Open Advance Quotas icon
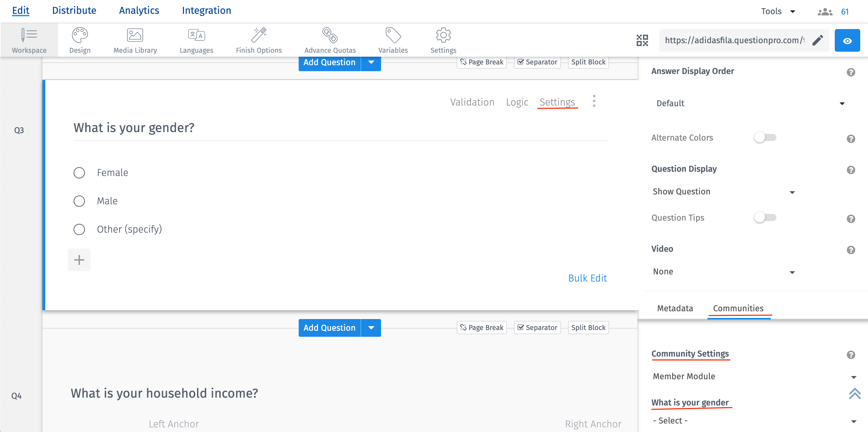The image size is (868, 432). [x=330, y=35]
